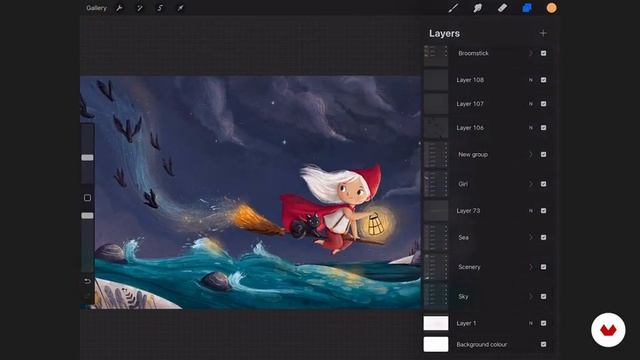Screen dimensions: 640x360
Task: Select the New group thumbnail
Action: (436, 155)
